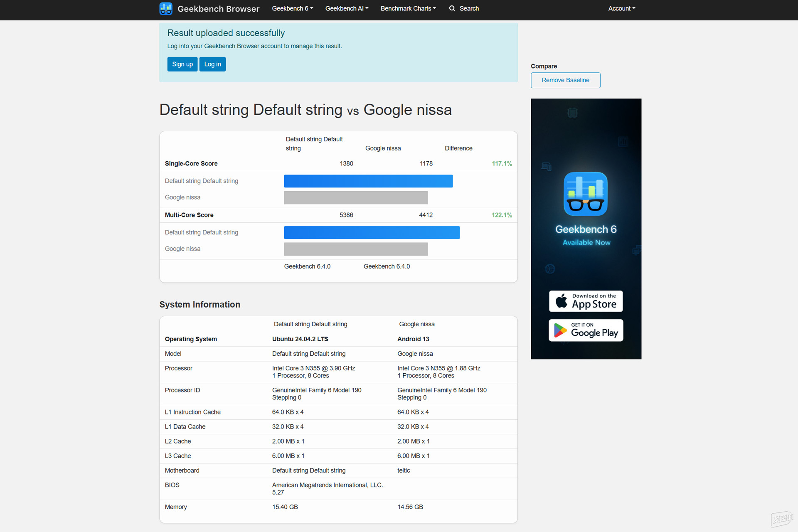
Task: Click the 'Geekbench 6 Available Now' ad text
Action: (586, 235)
